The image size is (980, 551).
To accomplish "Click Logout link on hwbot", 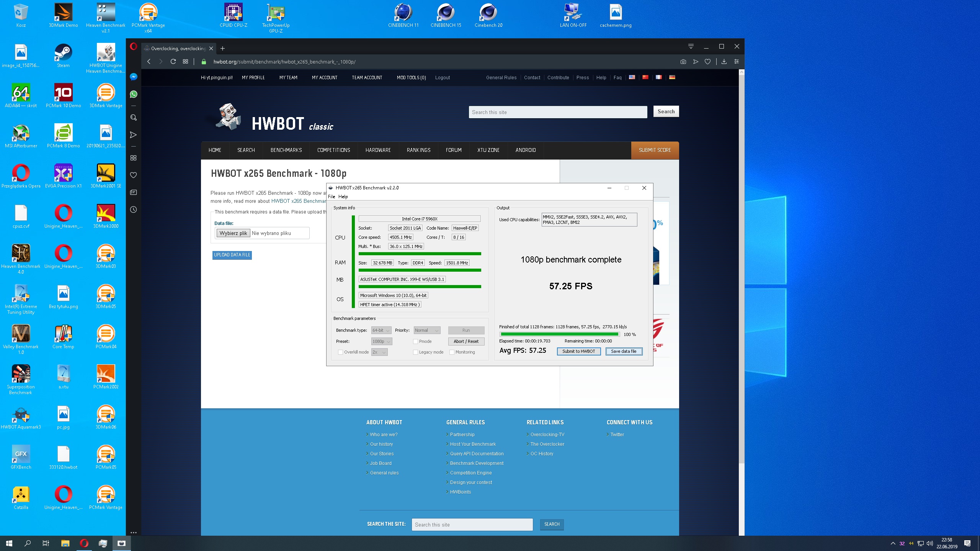I will [x=443, y=78].
